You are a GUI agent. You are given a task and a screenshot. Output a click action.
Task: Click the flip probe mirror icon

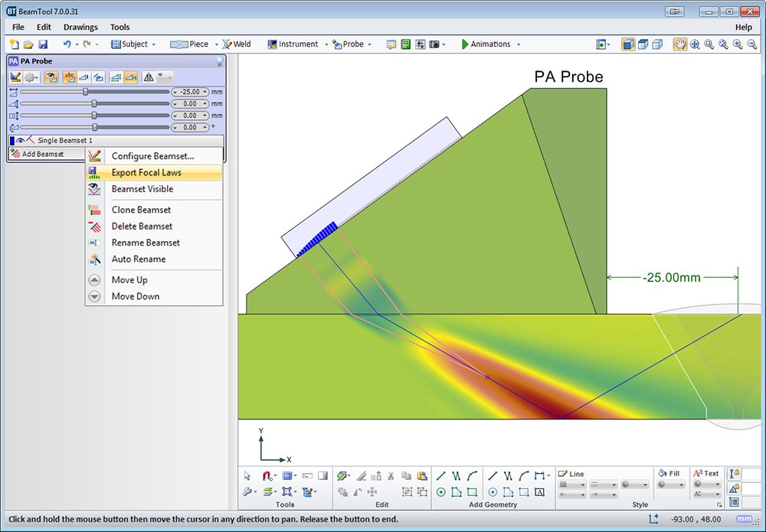[x=149, y=77]
